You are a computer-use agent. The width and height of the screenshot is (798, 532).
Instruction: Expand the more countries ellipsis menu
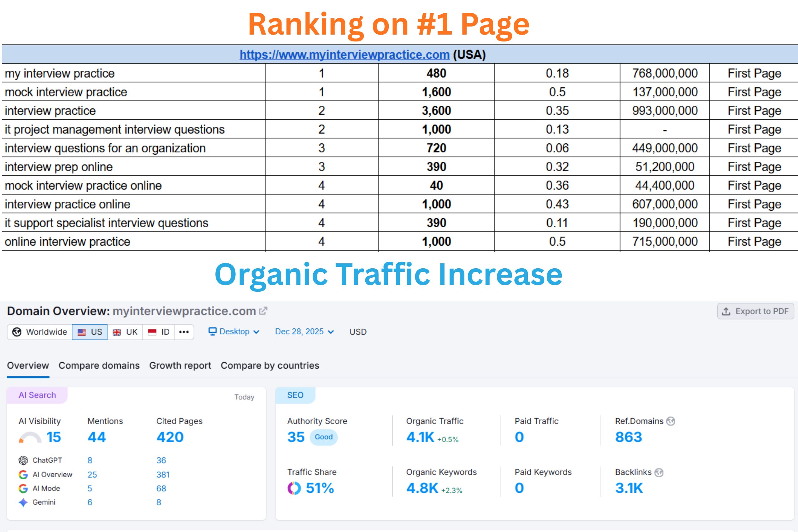(x=184, y=332)
